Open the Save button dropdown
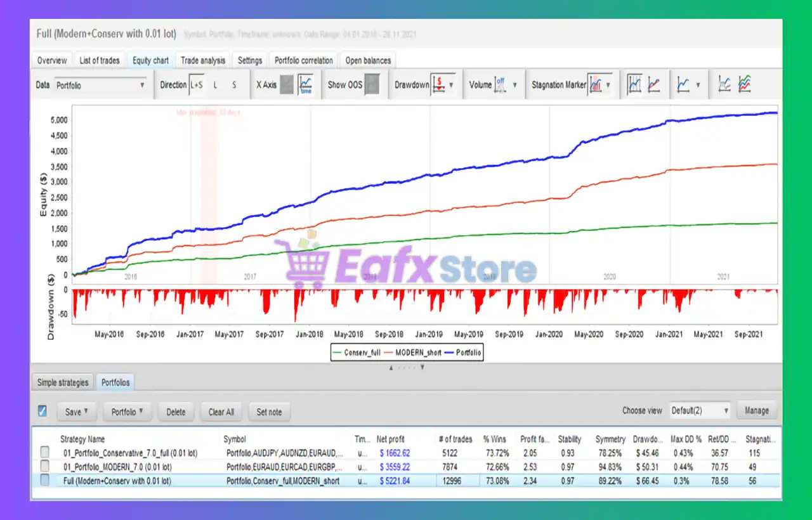812x520 pixels. [76, 412]
